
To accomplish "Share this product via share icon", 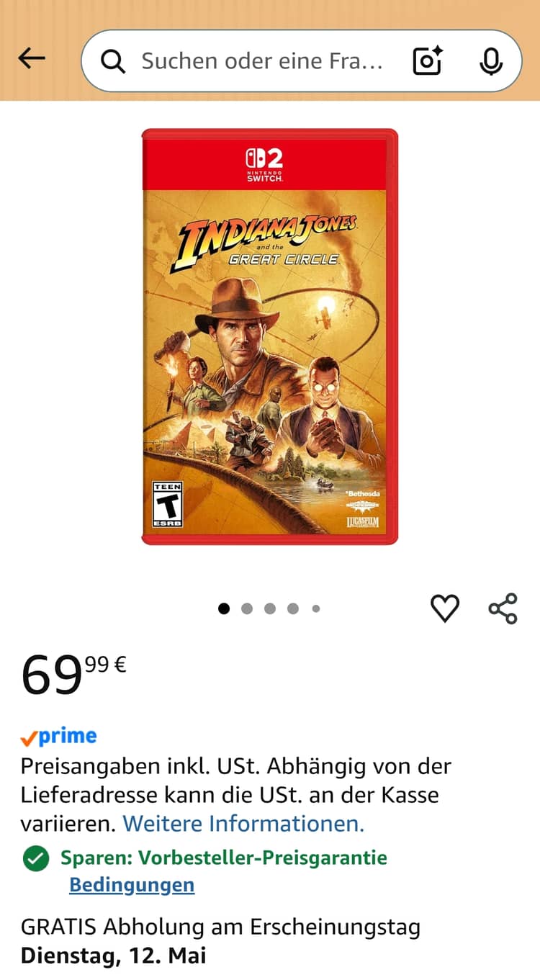I will (x=503, y=608).
